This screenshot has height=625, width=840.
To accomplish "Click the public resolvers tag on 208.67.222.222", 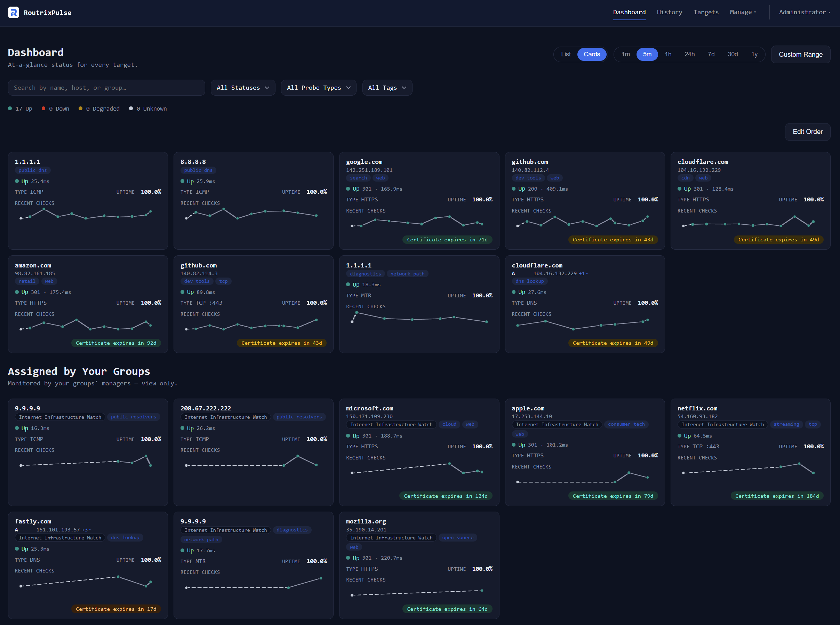I will [299, 417].
